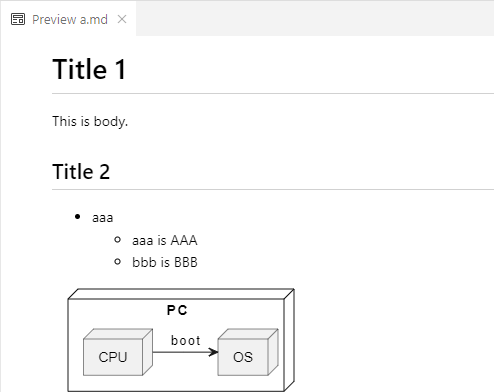This screenshot has height=392, width=494.
Task: Click the CPU node in diagram
Action: point(113,357)
